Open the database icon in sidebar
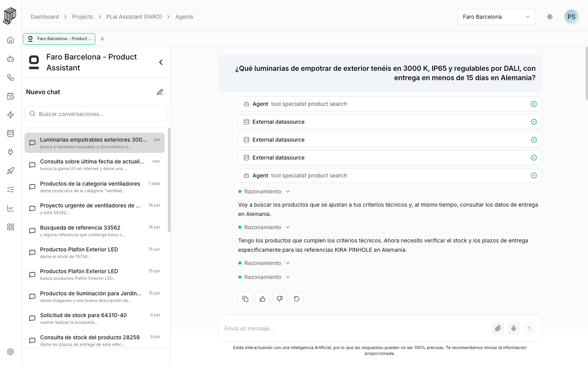The width and height of the screenshot is (588, 365). pos(11,133)
